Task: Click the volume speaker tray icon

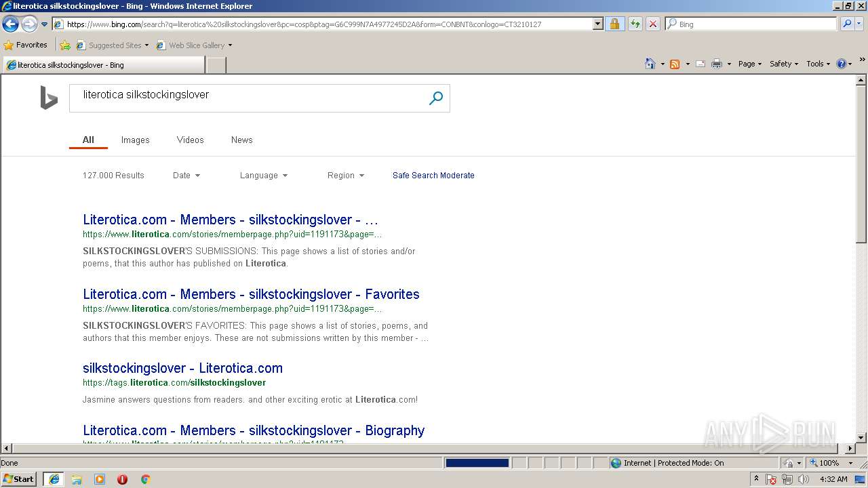Action: tap(804, 479)
